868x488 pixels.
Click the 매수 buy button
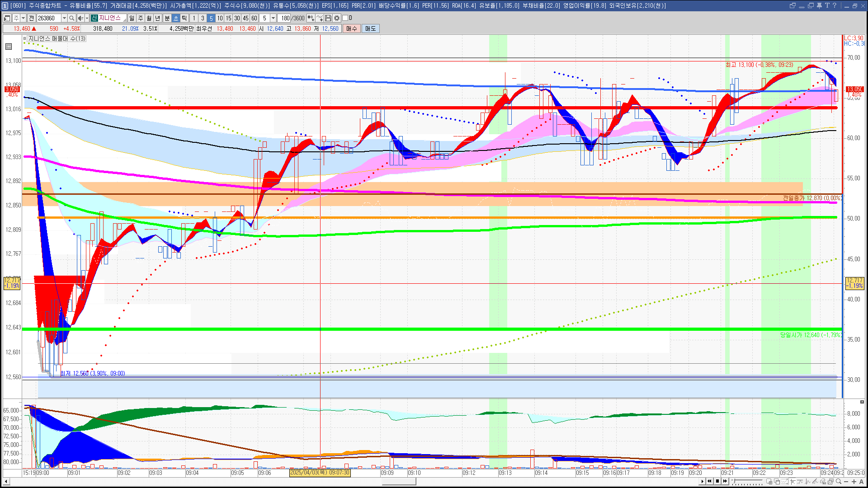(x=352, y=28)
